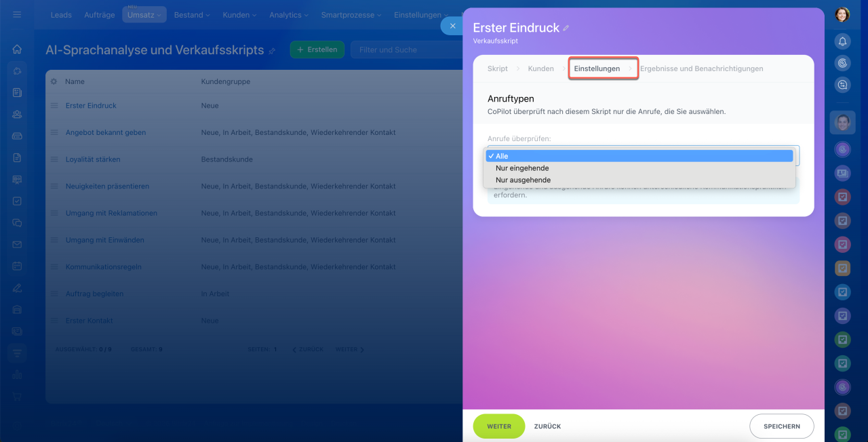Open the Loyalität stärken script link
868x442 pixels.
pos(93,160)
